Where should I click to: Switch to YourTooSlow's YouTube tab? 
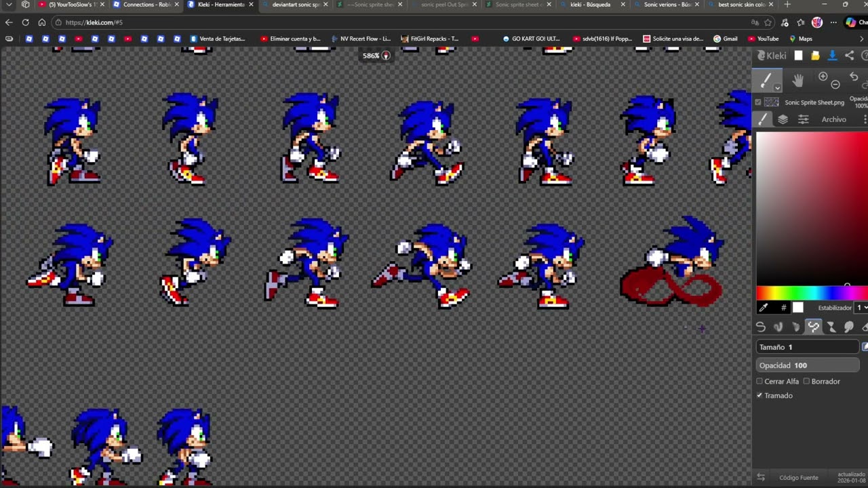pos(72,5)
